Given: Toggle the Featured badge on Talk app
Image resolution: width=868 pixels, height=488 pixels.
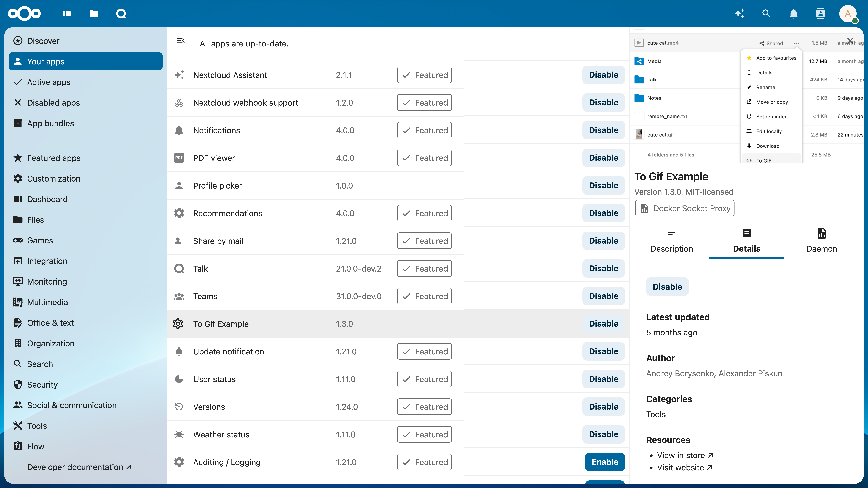Looking at the screenshot, I should click(425, 268).
